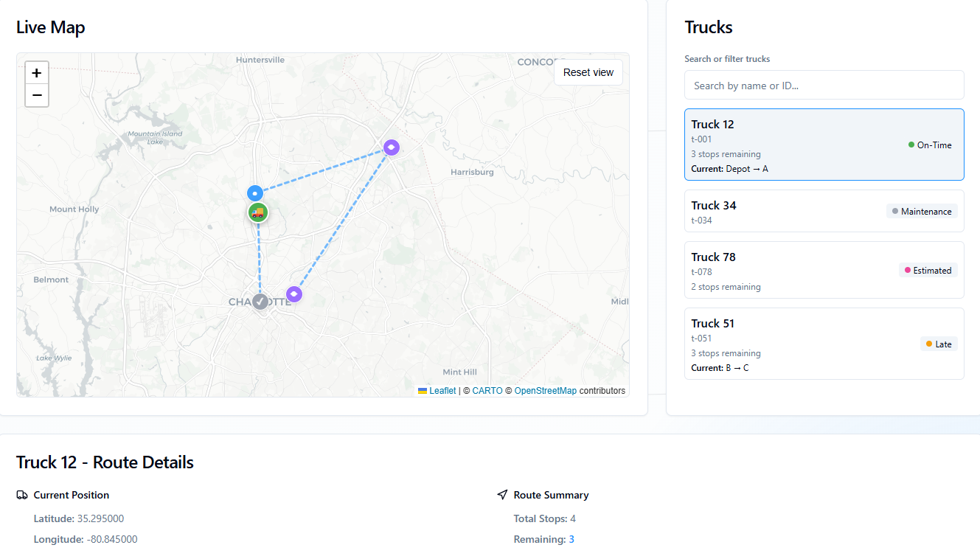This screenshot has width=980, height=559.
Task: Open Truck 34 from the trucks list
Action: coord(824,211)
